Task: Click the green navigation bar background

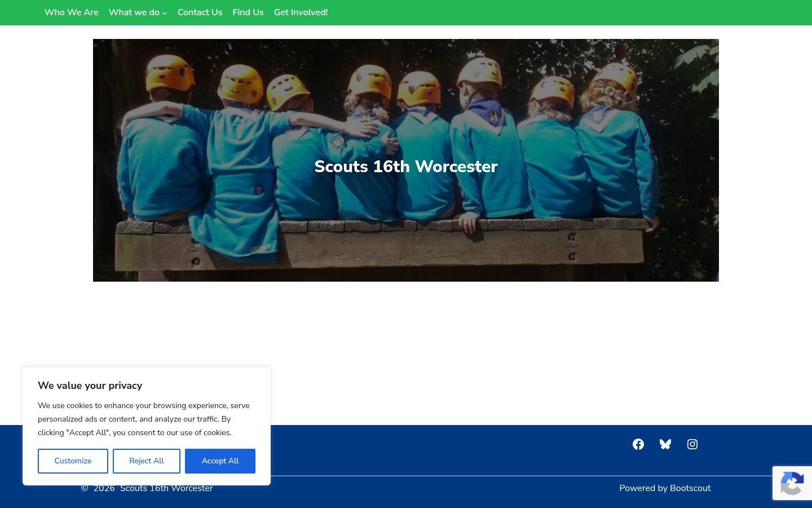Action: point(564,12)
